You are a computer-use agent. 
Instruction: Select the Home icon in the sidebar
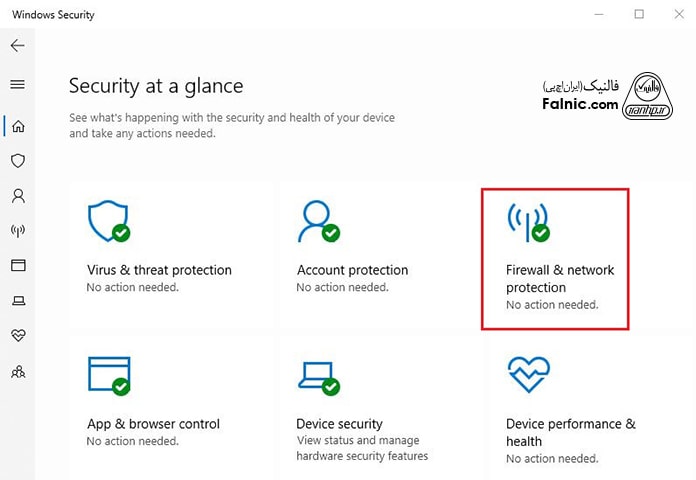click(x=17, y=126)
